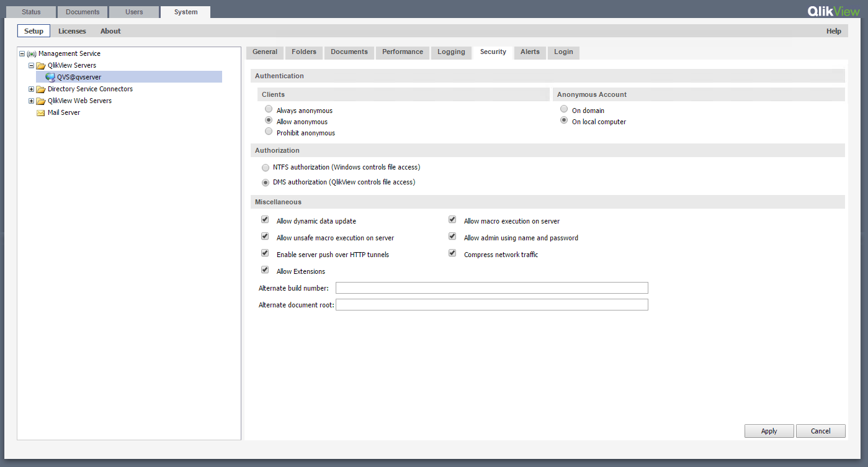
Task: Select the Mail Server tree label
Action: tap(64, 113)
